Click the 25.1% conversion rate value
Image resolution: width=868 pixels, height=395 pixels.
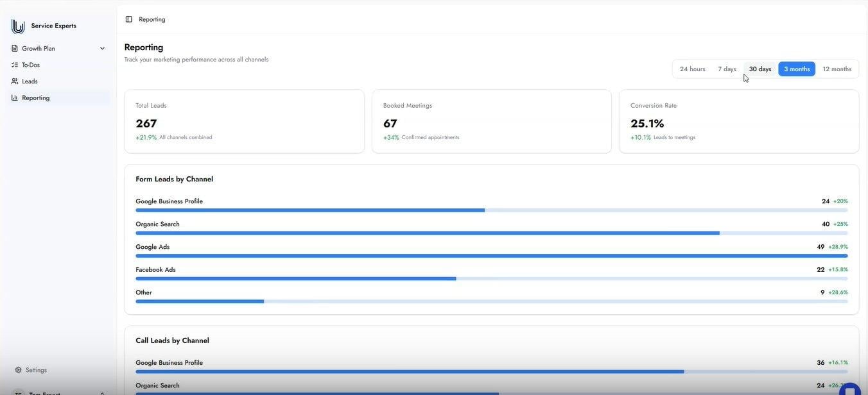(x=647, y=124)
